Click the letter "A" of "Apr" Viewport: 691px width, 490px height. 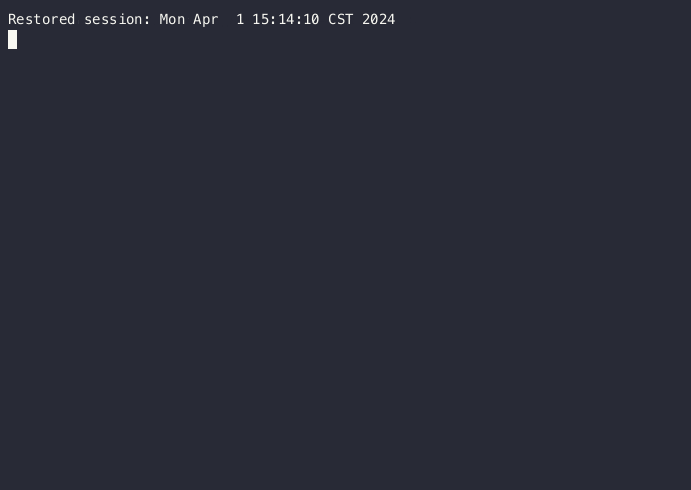(197, 19)
